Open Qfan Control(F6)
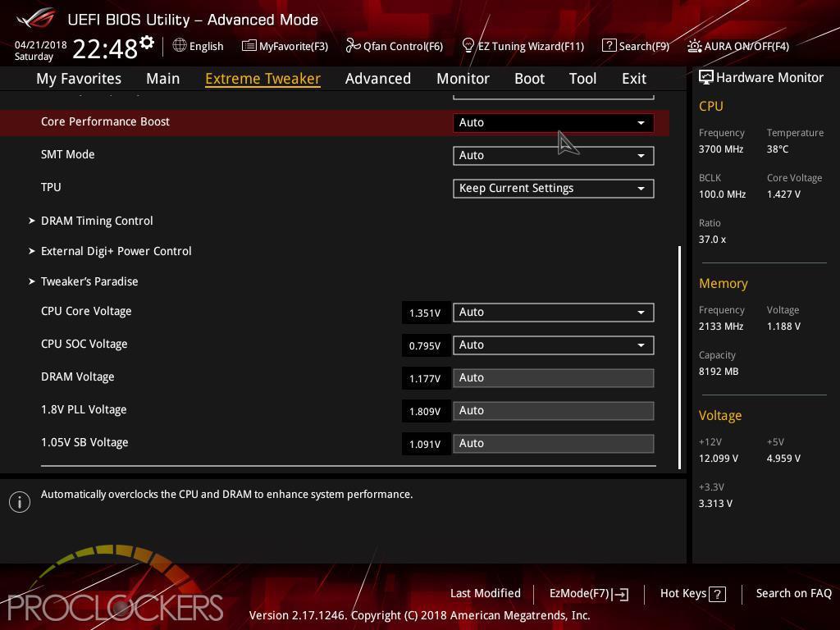 pyautogui.click(x=395, y=46)
